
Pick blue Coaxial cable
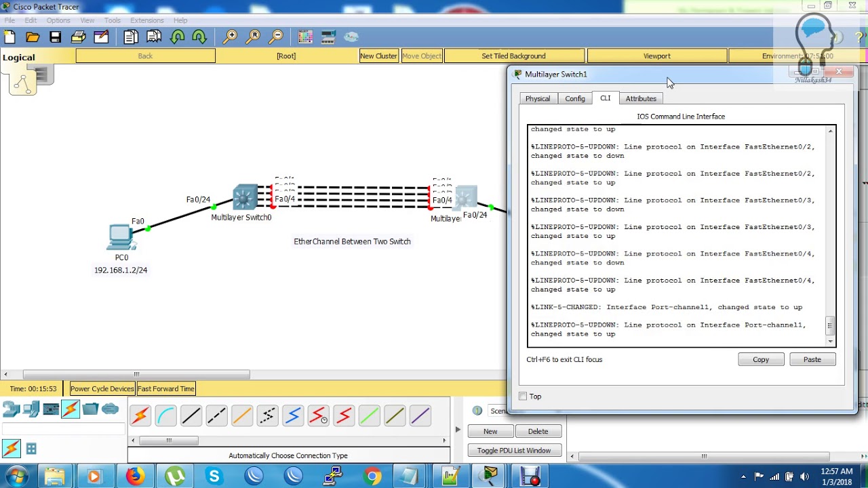293,415
